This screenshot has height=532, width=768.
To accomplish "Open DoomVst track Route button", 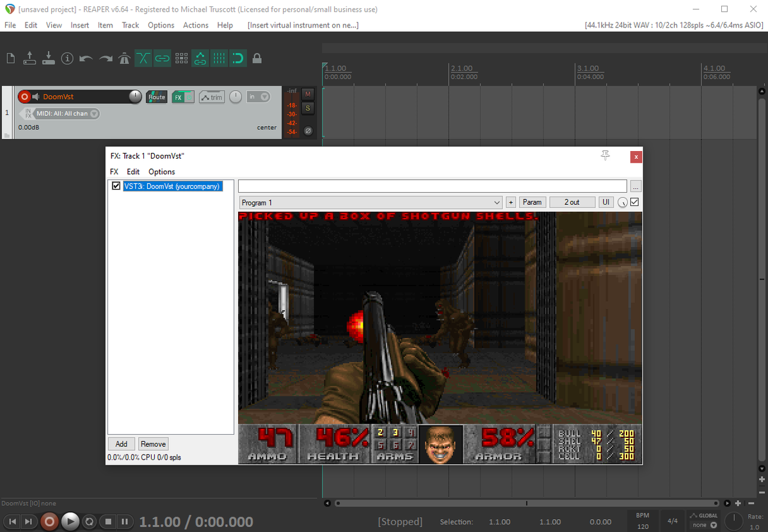I will [x=156, y=97].
